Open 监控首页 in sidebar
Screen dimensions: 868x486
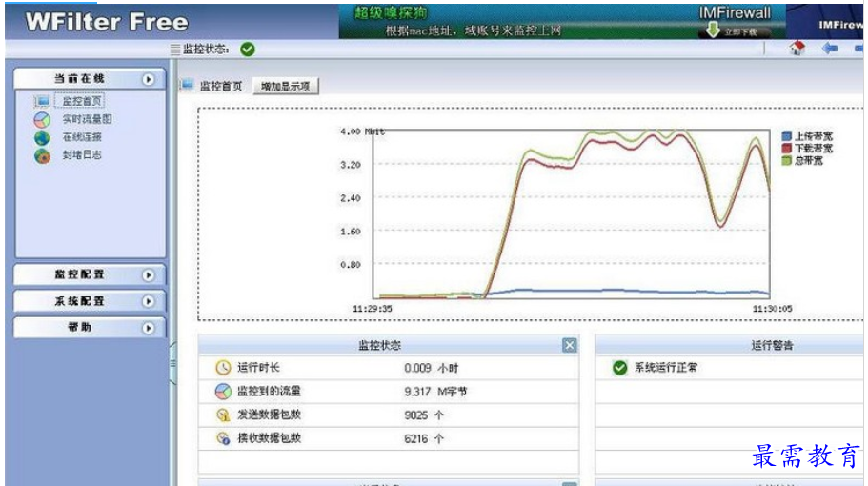click(x=81, y=101)
